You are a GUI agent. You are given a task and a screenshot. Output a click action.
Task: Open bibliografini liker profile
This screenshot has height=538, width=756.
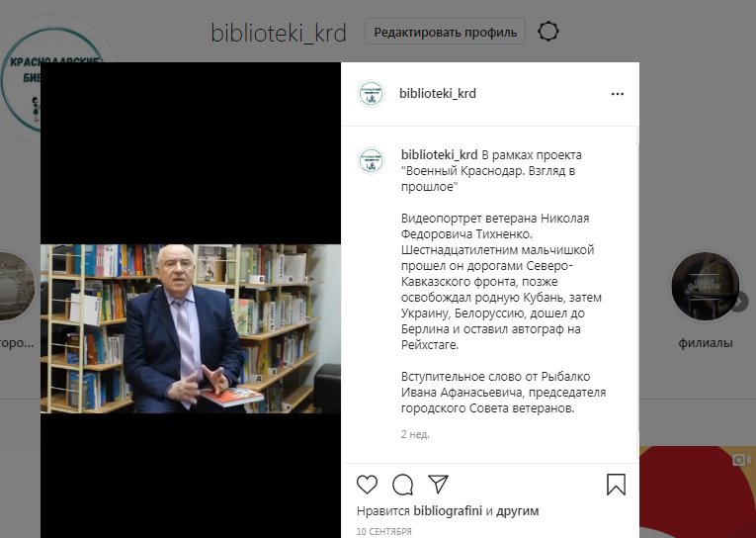448,510
